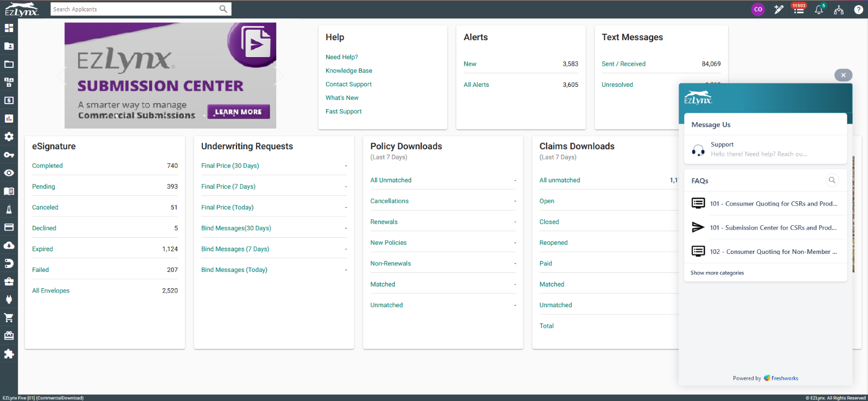Open the settings gear in sidebar

[x=9, y=137]
